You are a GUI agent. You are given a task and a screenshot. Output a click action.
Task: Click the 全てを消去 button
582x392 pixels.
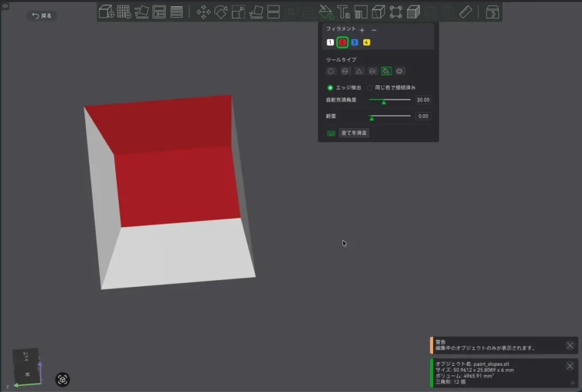[x=354, y=133]
